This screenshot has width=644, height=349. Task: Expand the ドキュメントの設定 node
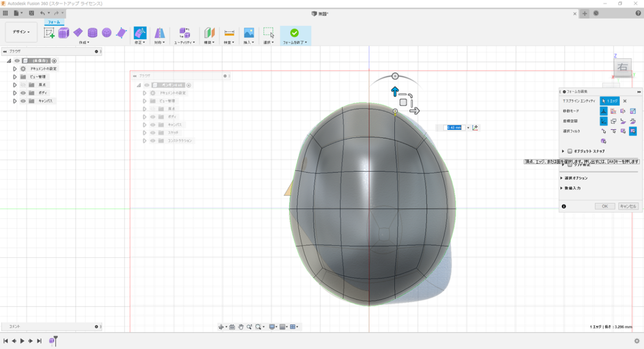click(x=15, y=69)
